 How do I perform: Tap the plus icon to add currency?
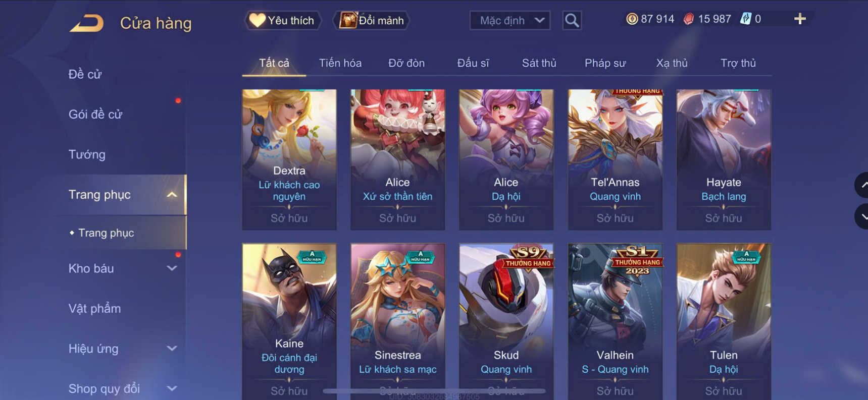click(x=800, y=19)
